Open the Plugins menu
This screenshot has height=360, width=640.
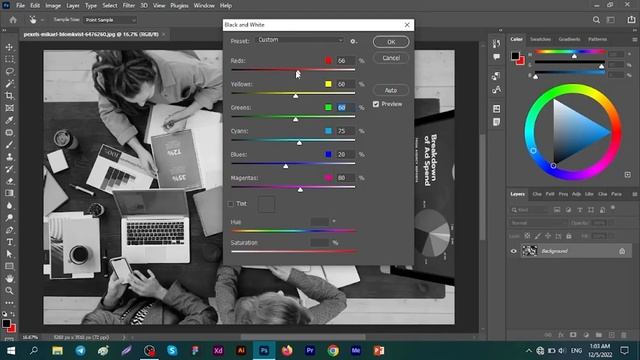(x=179, y=6)
